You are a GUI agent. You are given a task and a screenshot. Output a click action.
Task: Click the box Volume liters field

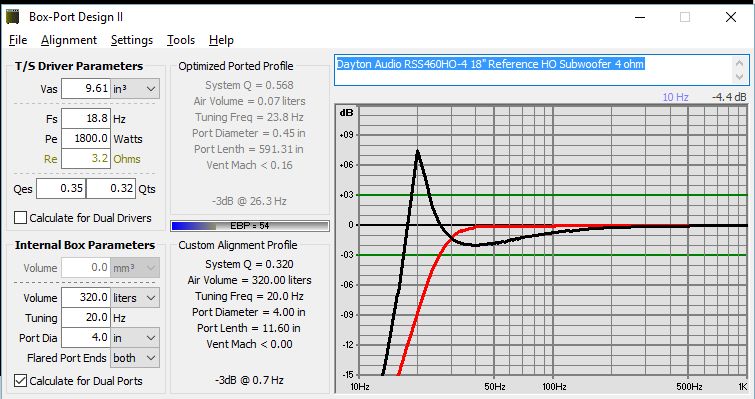tap(86, 298)
